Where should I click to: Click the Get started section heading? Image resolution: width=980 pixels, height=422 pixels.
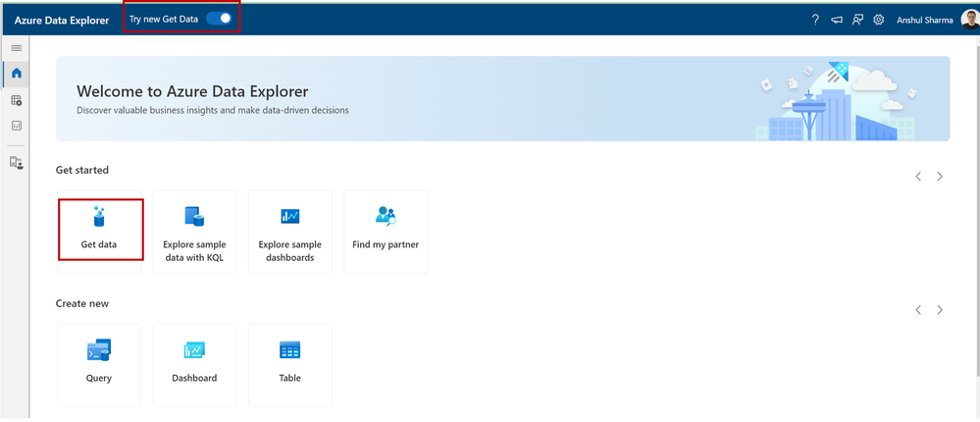(x=81, y=170)
